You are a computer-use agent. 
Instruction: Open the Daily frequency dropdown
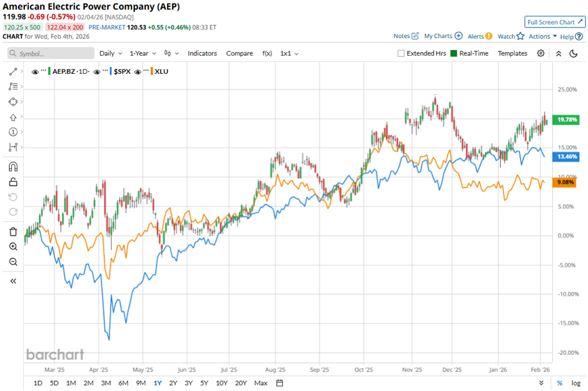coord(111,54)
